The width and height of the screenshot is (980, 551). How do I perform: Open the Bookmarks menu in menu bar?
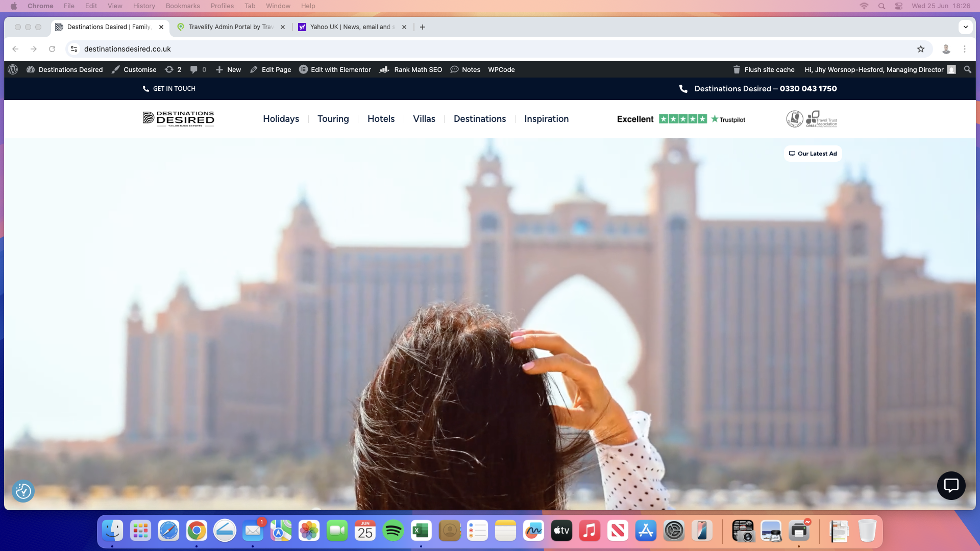click(x=183, y=6)
